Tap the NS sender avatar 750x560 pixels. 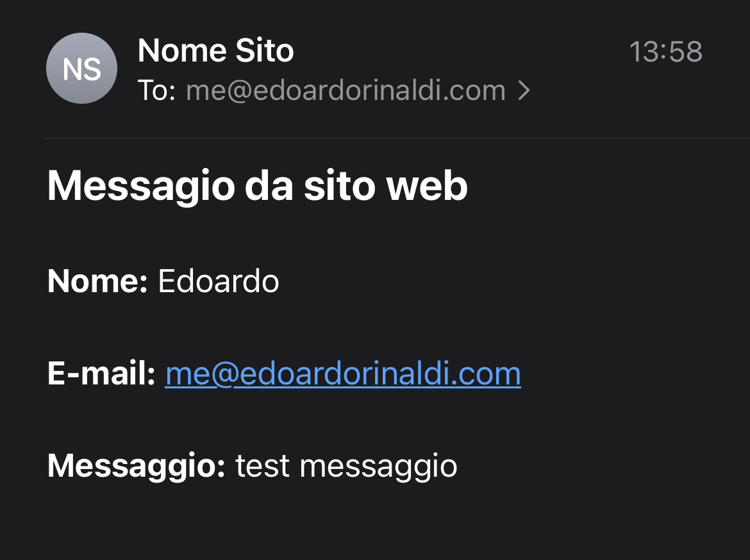coord(81,69)
